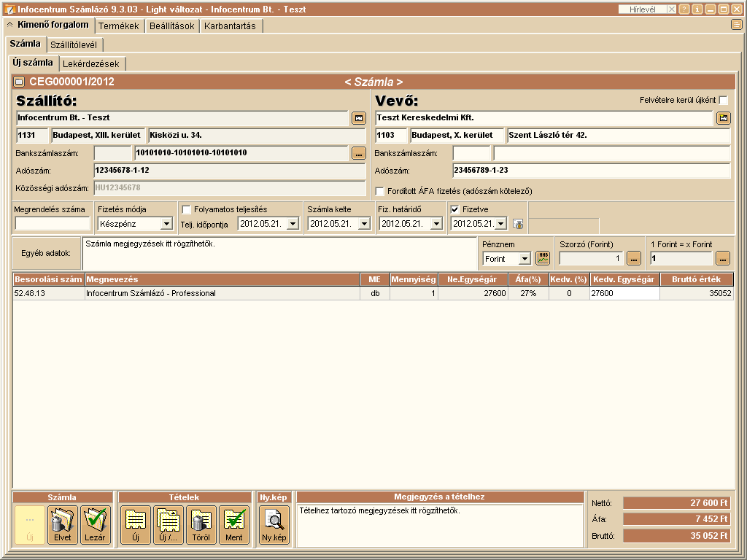Check the Fordított ÁFA fizetés checkbox
Screen dimensions: 747x560
point(380,191)
